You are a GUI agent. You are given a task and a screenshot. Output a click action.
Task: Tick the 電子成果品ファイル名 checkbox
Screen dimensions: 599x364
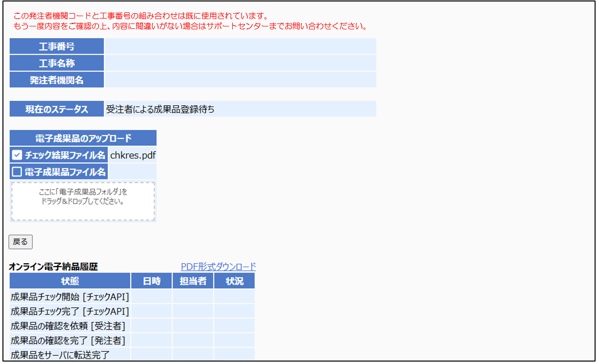click(x=17, y=172)
